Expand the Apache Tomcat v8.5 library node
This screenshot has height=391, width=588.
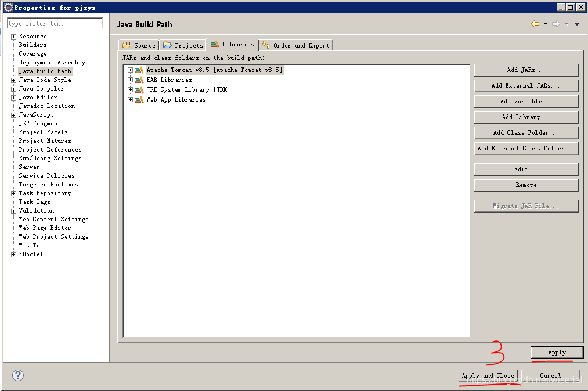point(130,70)
